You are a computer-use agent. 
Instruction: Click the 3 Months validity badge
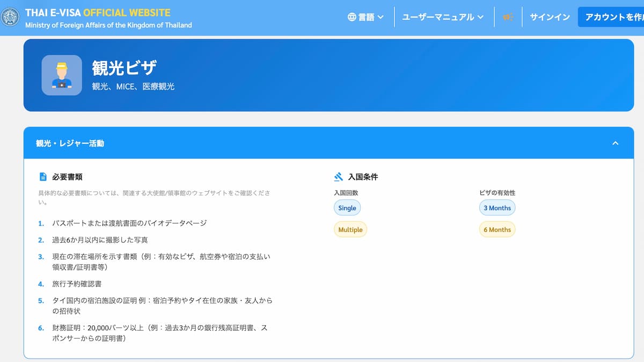click(x=497, y=208)
